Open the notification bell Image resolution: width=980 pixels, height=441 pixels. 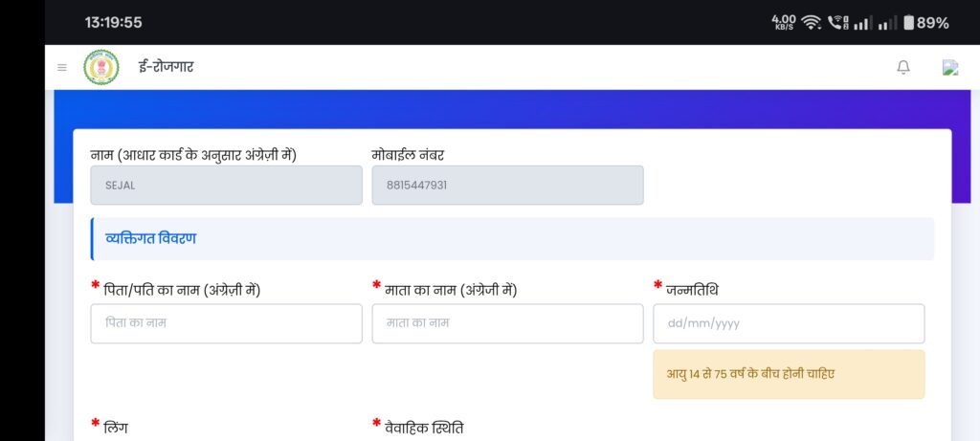point(902,67)
